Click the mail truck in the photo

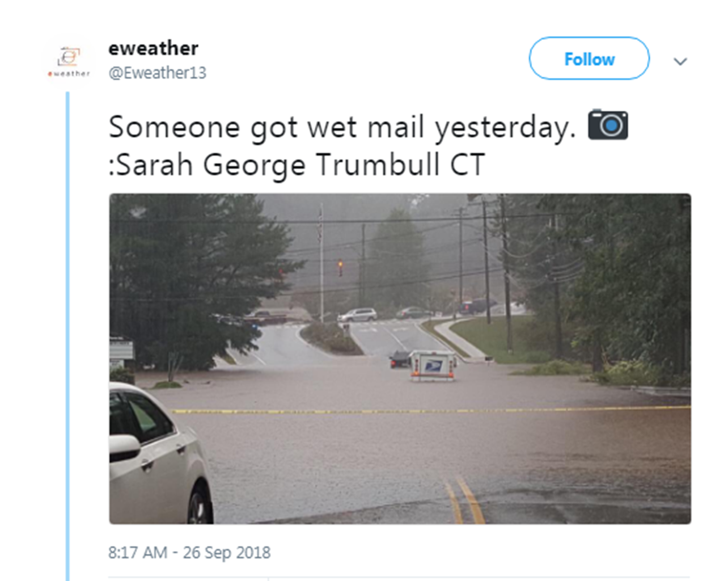point(433,366)
